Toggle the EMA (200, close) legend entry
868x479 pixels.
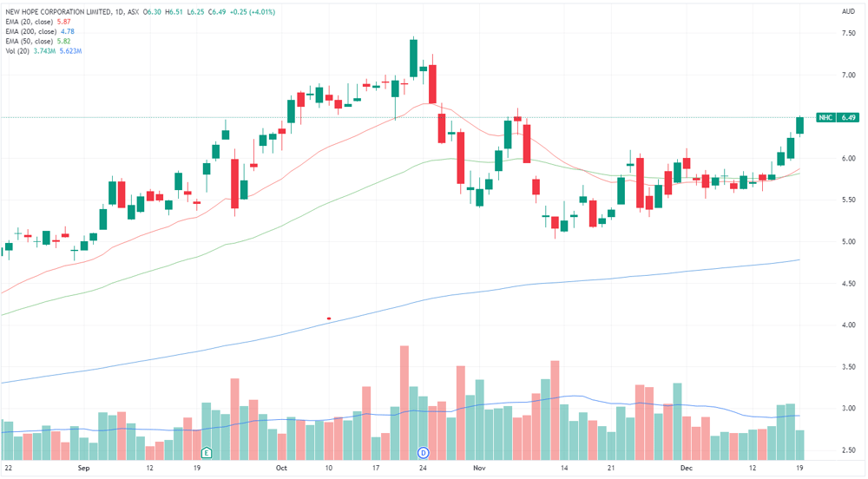(x=40, y=31)
